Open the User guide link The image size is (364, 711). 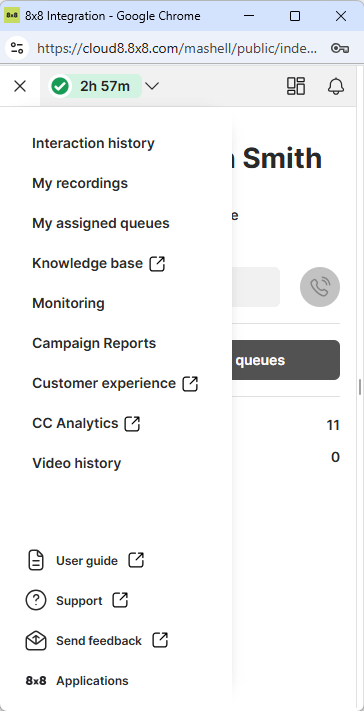[x=87, y=561]
